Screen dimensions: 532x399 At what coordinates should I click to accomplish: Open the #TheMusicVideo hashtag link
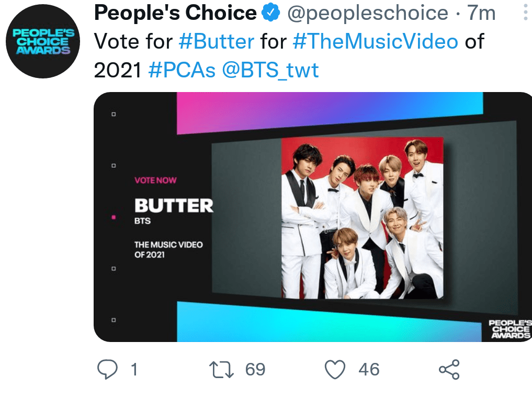point(376,42)
